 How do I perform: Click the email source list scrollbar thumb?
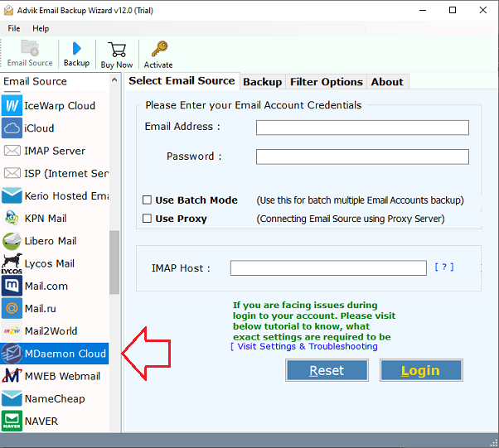[114, 263]
